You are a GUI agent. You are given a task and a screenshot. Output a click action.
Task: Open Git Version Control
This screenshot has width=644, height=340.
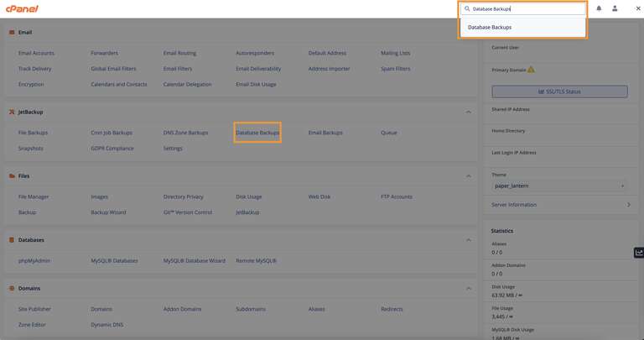point(188,212)
